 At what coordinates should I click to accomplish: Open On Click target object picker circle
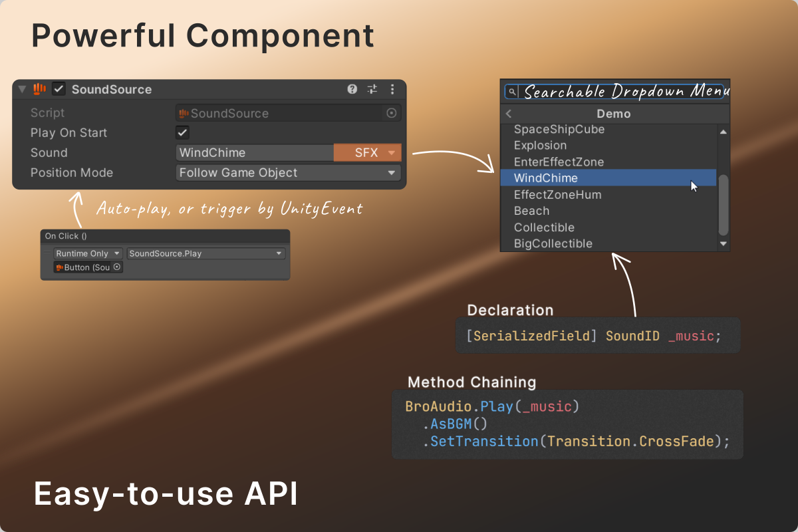(x=117, y=267)
